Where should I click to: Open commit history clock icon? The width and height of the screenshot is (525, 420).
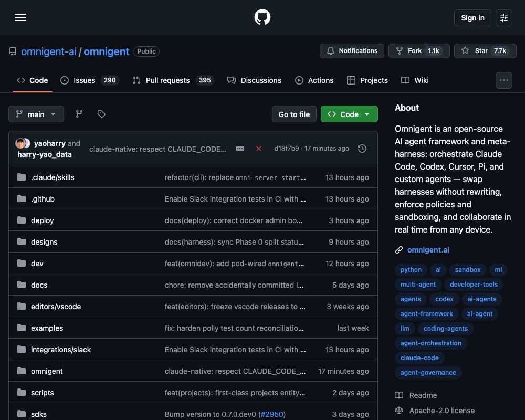coord(362,149)
